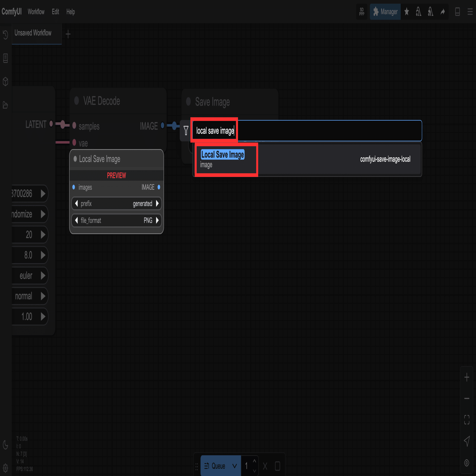The image size is (476, 476).
Task: Open the Manager extension button
Action: click(x=385, y=12)
